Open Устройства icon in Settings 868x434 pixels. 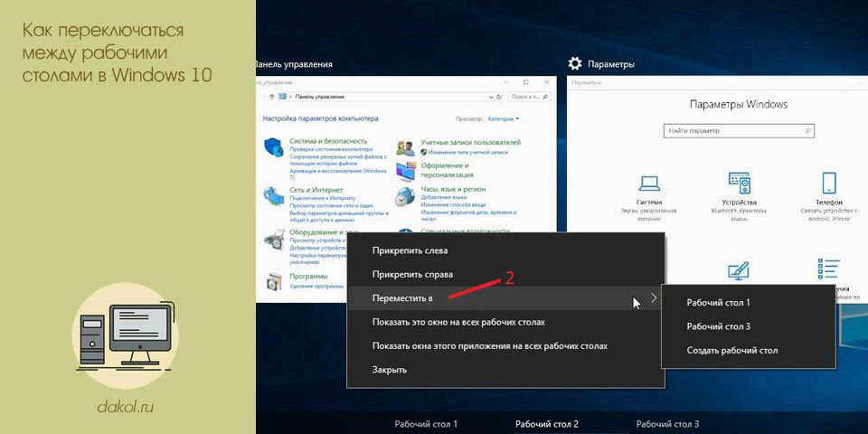pyautogui.click(x=739, y=182)
